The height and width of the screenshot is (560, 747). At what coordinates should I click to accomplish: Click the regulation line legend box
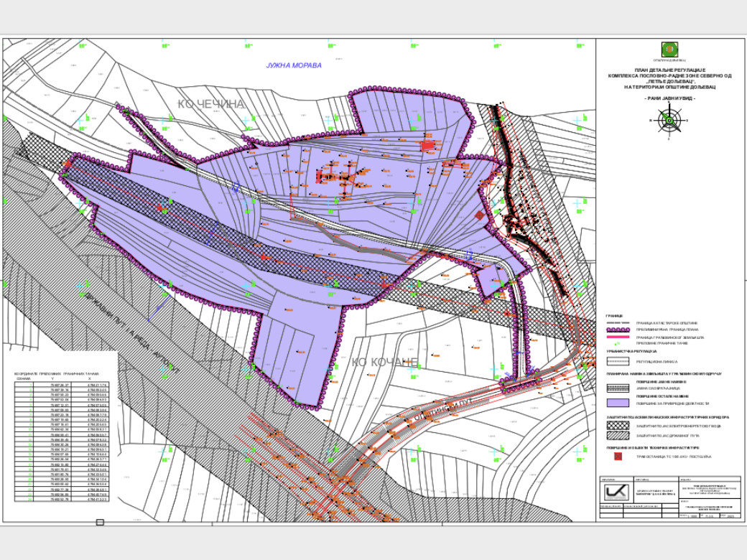click(616, 361)
